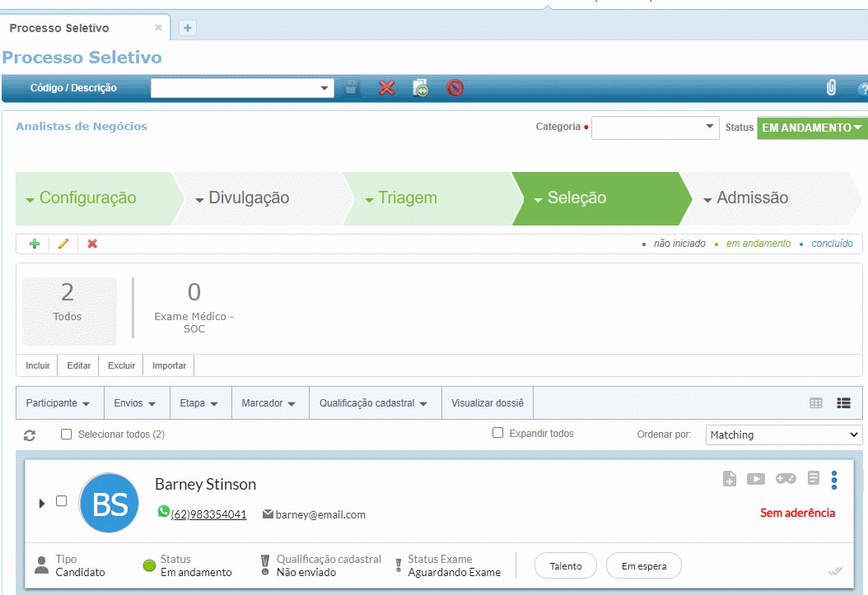The image size is (868, 595).
Task: Open the Participante menu
Action: [x=58, y=403]
